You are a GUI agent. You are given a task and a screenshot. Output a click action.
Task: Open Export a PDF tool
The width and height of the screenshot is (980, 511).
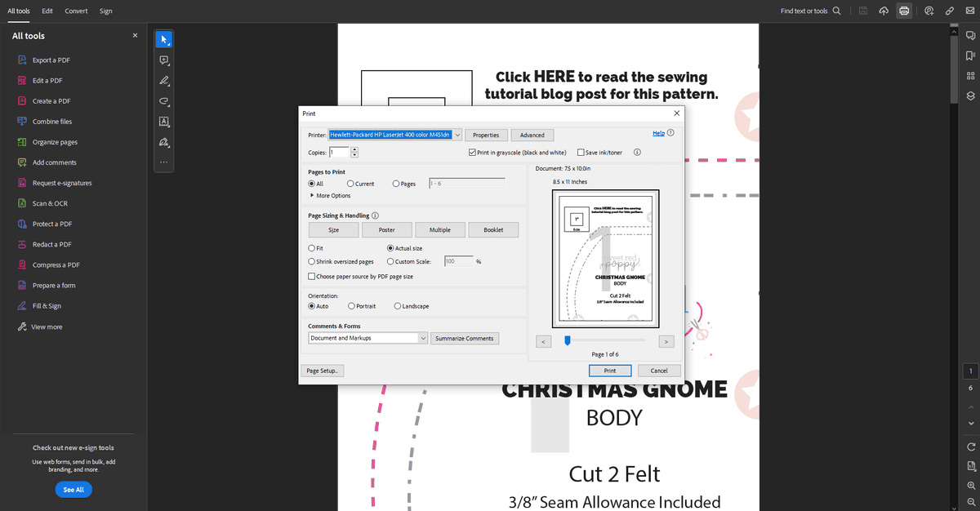[x=51, y=60]
